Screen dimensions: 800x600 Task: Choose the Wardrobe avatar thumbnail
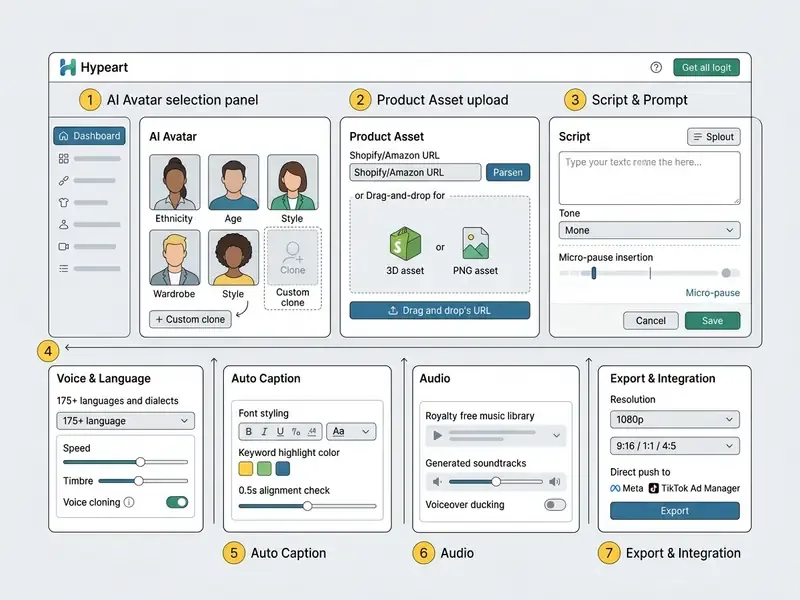pyautogui.click(x=174, y=258)
